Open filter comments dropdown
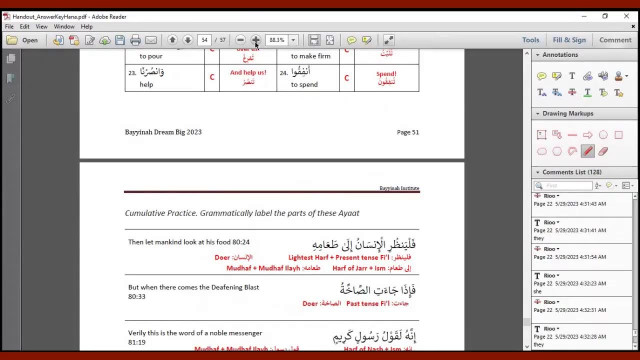 pos(611,186)
